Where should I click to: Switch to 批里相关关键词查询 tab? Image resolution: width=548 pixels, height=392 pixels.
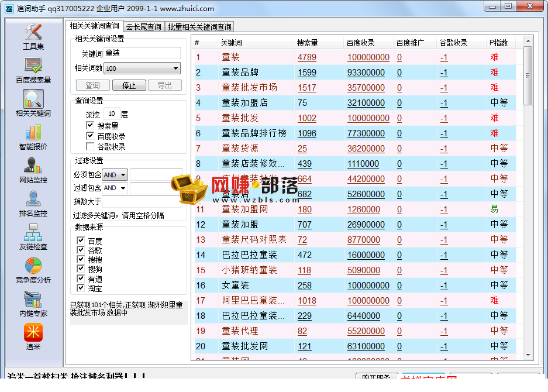click(199, 27)
